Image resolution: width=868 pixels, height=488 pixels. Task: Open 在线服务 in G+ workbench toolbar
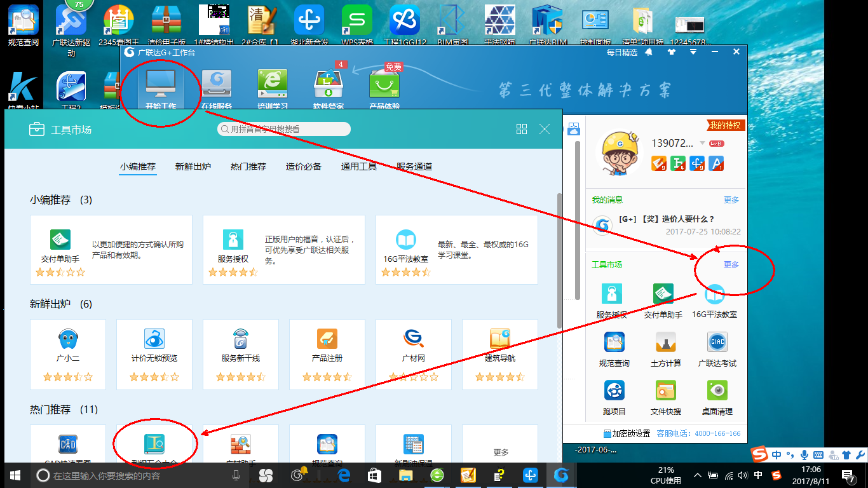(217, 88)
